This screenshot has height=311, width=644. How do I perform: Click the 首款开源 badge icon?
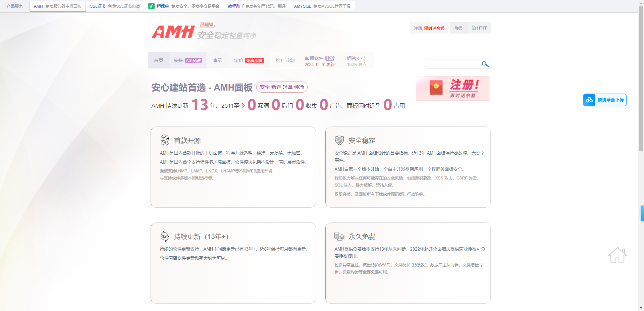165,140
